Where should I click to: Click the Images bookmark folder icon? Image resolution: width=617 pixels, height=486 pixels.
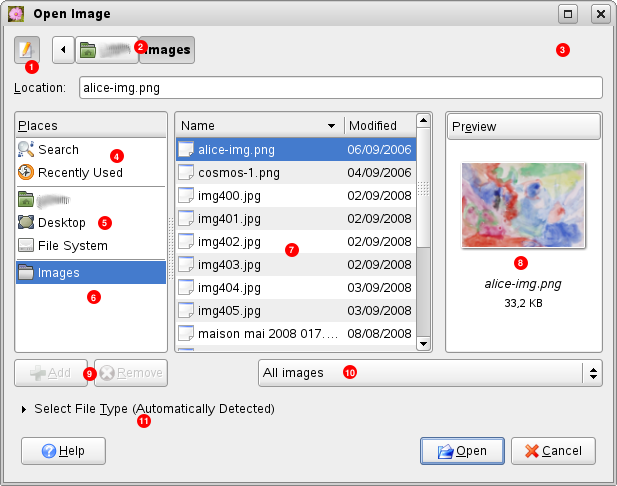coord(26,272)
